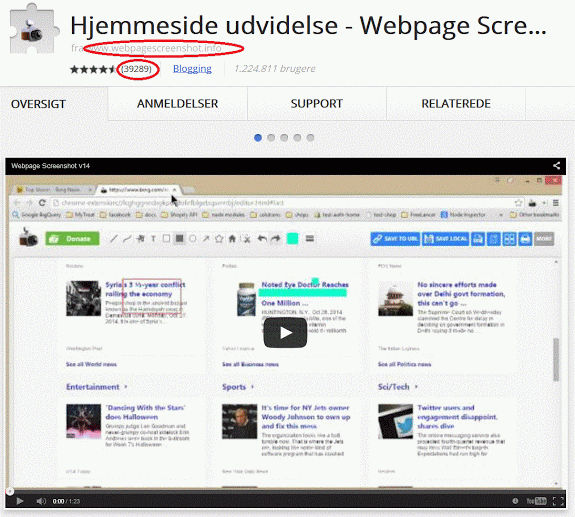The width and height of the screenshot is (575, 517).
Task: Enter fullscreen using the video corner icon
Action: [x=558, y=501]
